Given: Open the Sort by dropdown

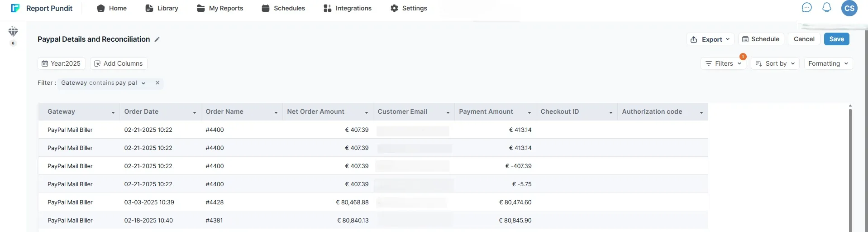Looking at the screenshot, I should coord(775,63).
